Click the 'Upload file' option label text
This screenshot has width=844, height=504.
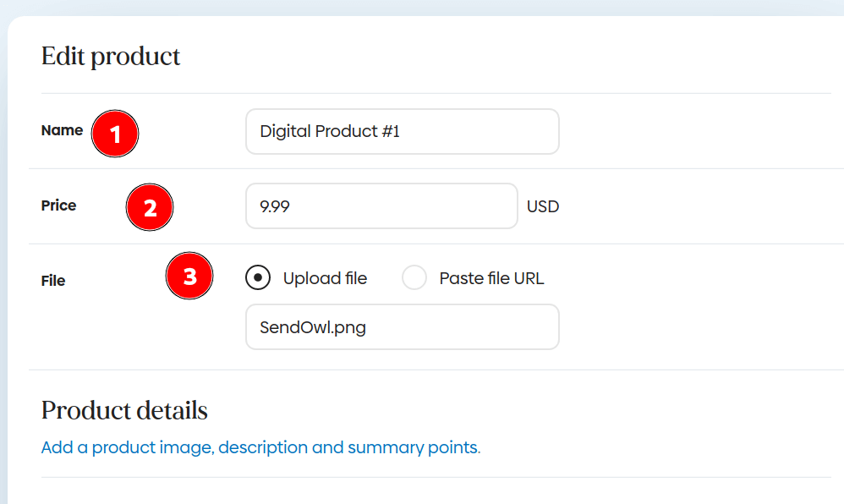tap(325, 278)
